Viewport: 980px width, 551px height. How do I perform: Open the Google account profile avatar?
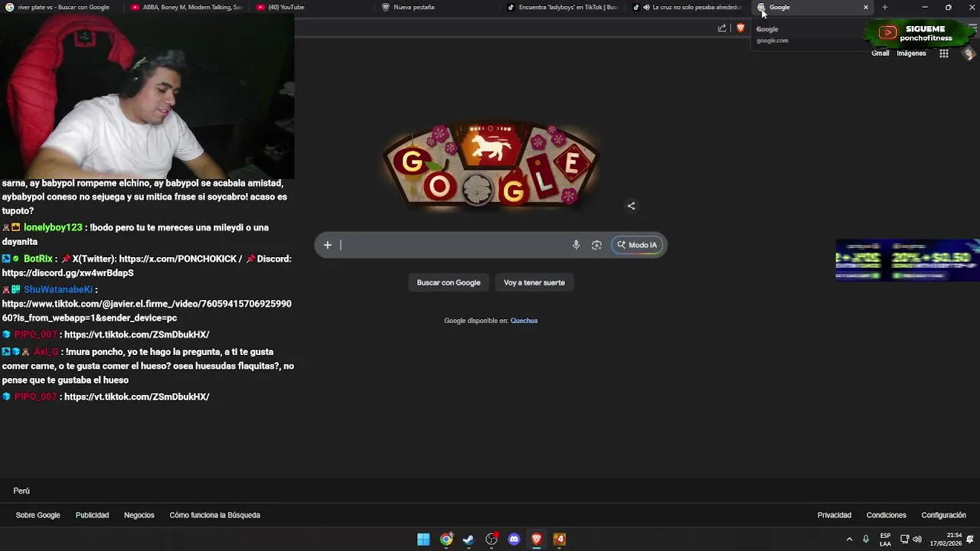coord(969,54)
